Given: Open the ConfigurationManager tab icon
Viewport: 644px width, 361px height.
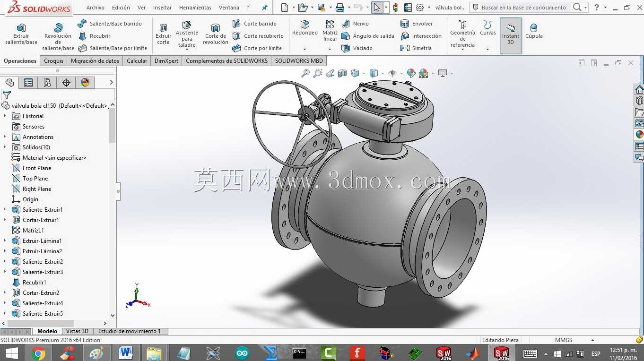Looking at the screenshot, I should coord(47,83).
